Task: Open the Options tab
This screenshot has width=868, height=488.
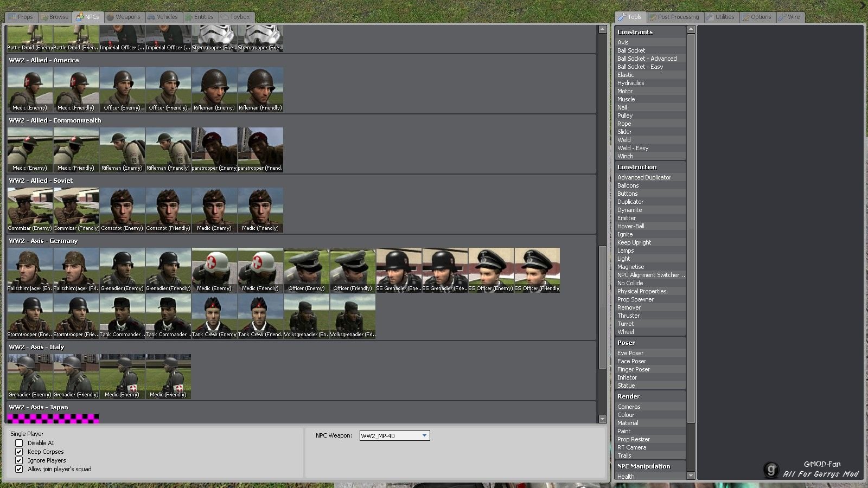Action: coord(757,17)
